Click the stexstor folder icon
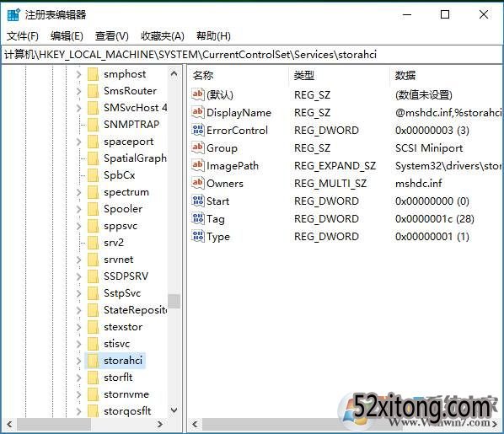 94,327
